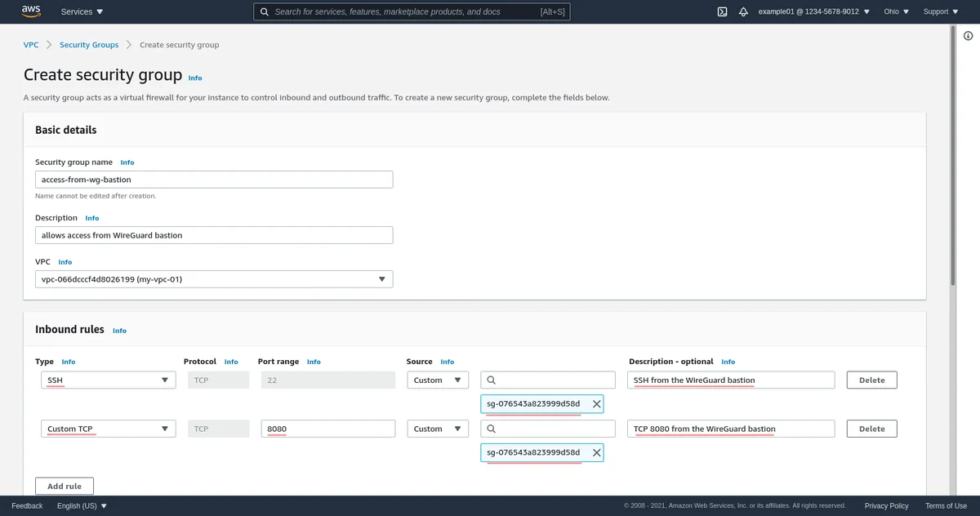Open the CloudShell terminal icon
The width and height of the screenshot is (980, 516).
tap(722, 11)
